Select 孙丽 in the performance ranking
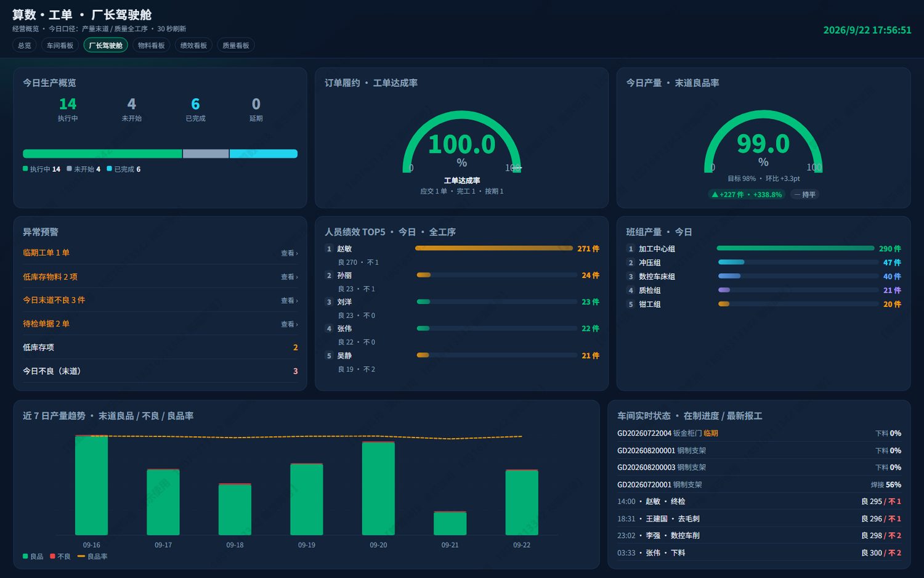Image resolution: width=924 pixels, height=578 pixels. (x=462, y=282)
